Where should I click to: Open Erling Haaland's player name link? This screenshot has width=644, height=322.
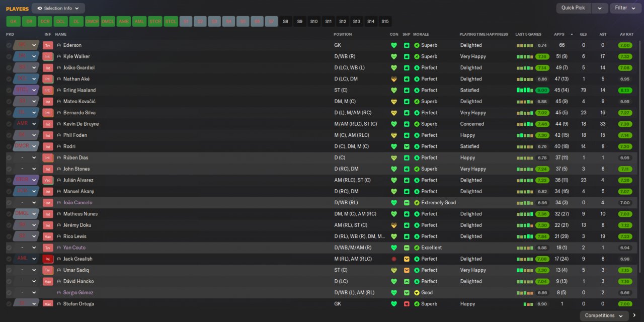coord(79,90)
